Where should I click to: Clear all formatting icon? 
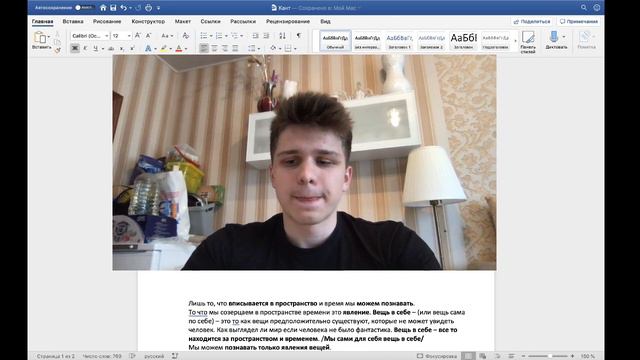click(x=185, y=36)
